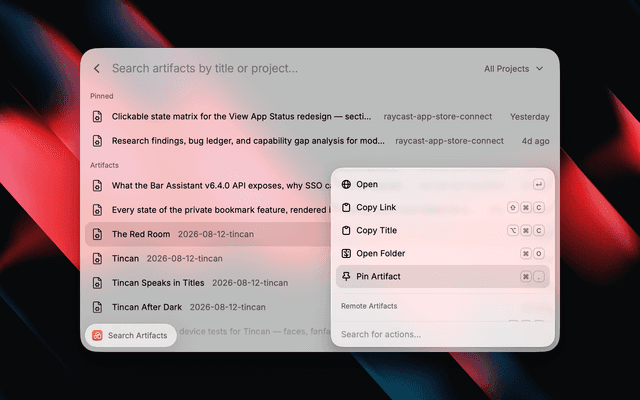Viewport: 640px width, 400px height.
Task: Choose Open Folder from the action menu
Action: click(442, 253)
